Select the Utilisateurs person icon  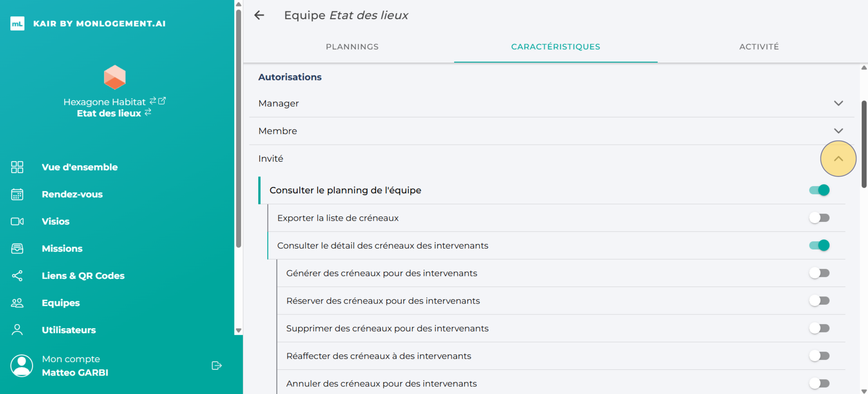tap(17, 330)
